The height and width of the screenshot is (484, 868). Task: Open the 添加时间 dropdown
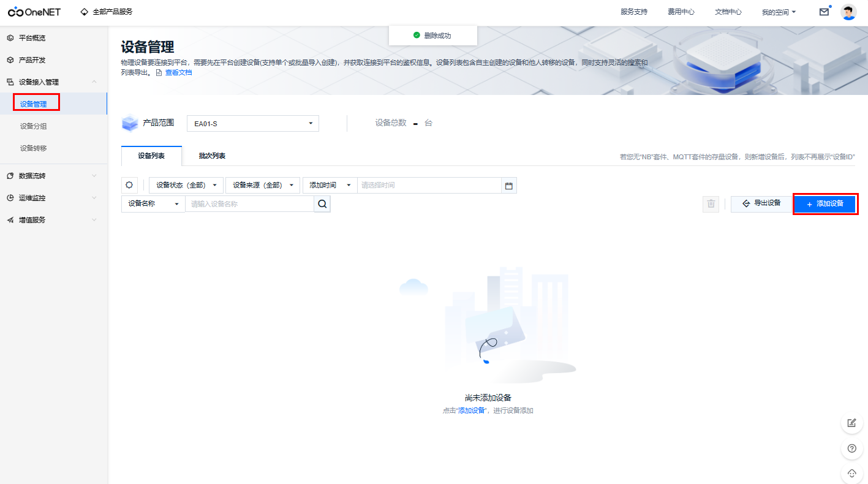[x=330, y=185]
